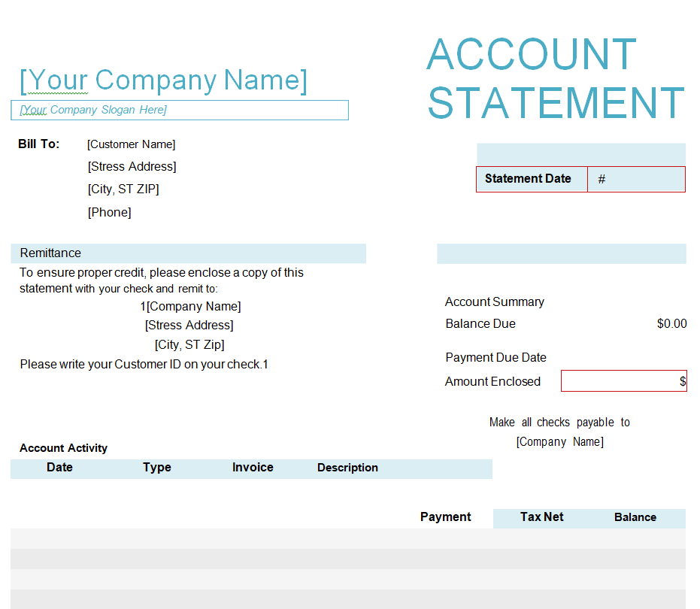Screen dimensions: 700x609
Task: Click the Payment Due Date label
Action: [x=495, y=358]
